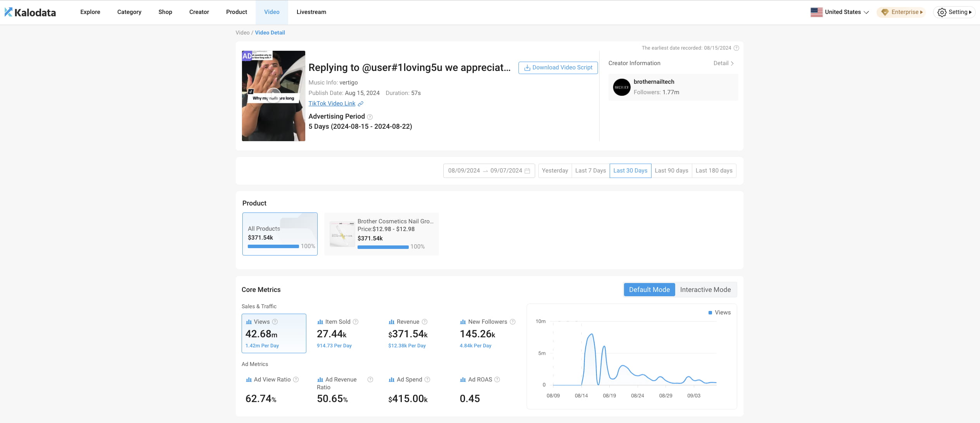This screenshot has height=423, width=980.
Task: Play the video thumbnail preview
Action: [273, 96]
